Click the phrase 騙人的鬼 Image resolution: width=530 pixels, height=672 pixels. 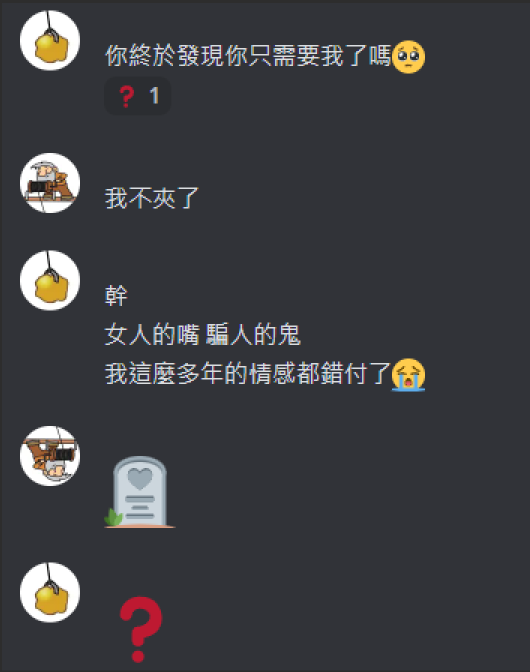pos(253,334)
